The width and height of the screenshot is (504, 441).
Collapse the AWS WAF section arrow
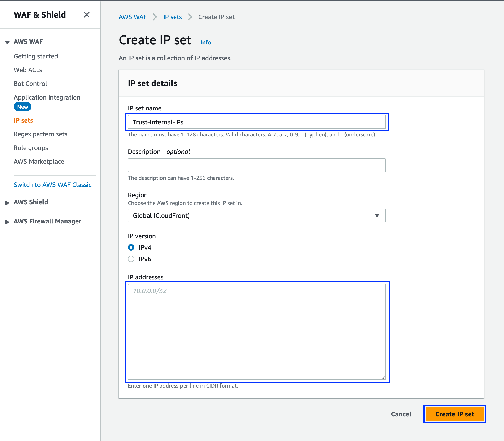[x=7, y=42]
